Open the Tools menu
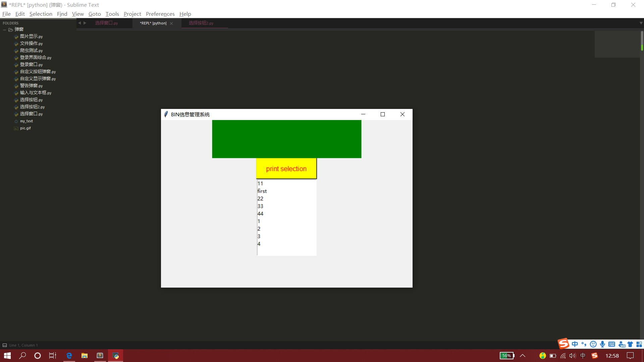The height and width of the screenshot is (362, 644). coord(112,14)
